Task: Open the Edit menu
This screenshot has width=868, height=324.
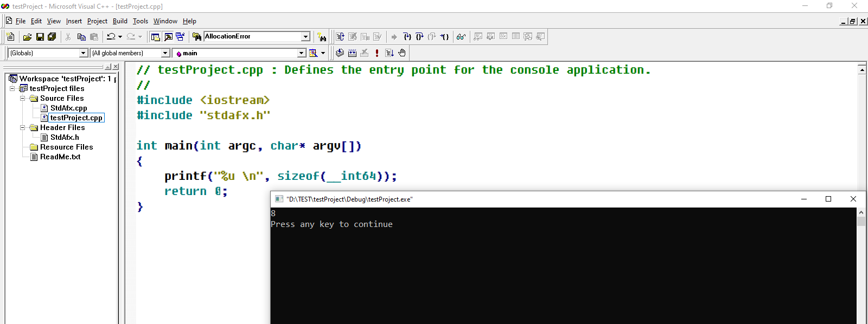Action: [x=36, y=21]
